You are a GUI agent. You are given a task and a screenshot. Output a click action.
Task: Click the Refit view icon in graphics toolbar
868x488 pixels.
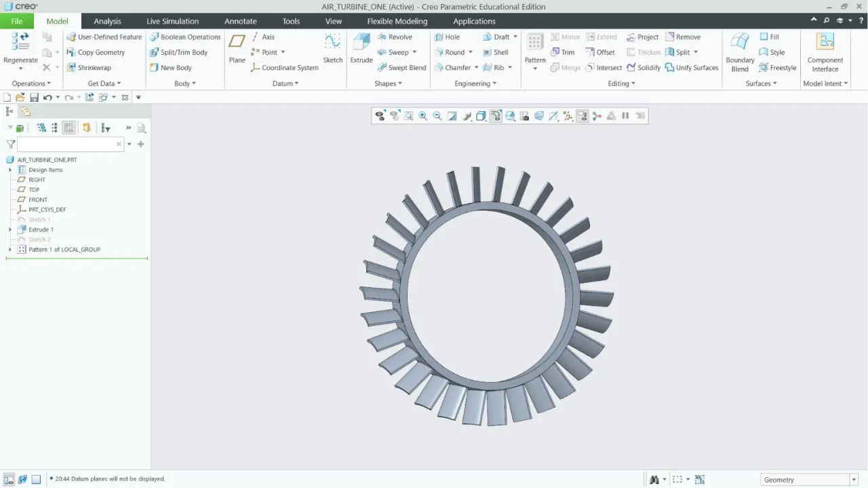[x=409, y=116]
